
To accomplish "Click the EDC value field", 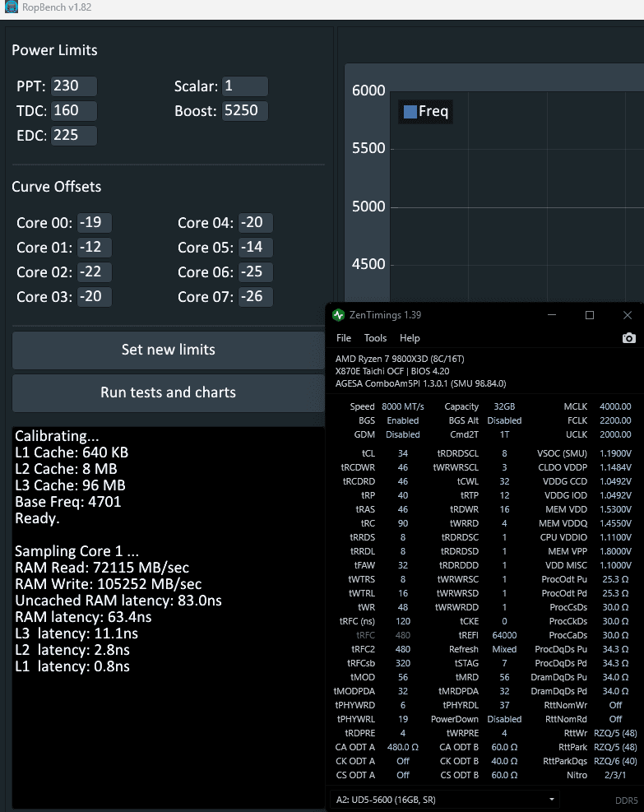I will tap(73, 136).
